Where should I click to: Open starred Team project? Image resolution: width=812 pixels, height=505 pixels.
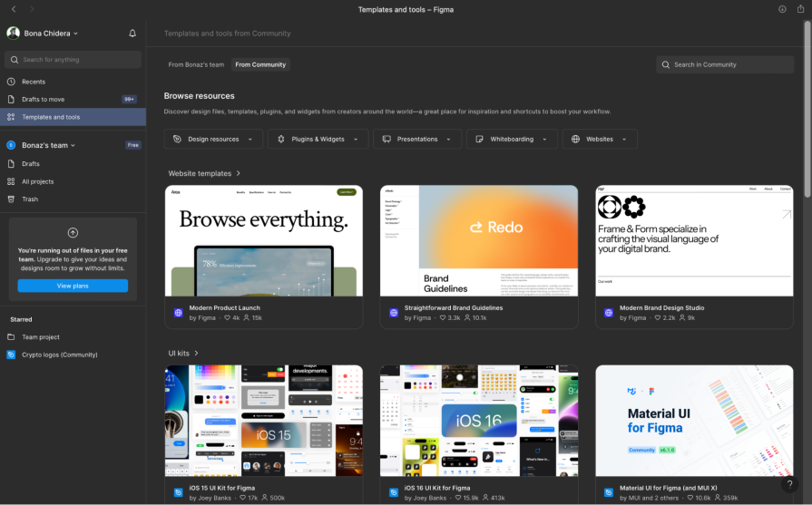[x=73, y=337]
